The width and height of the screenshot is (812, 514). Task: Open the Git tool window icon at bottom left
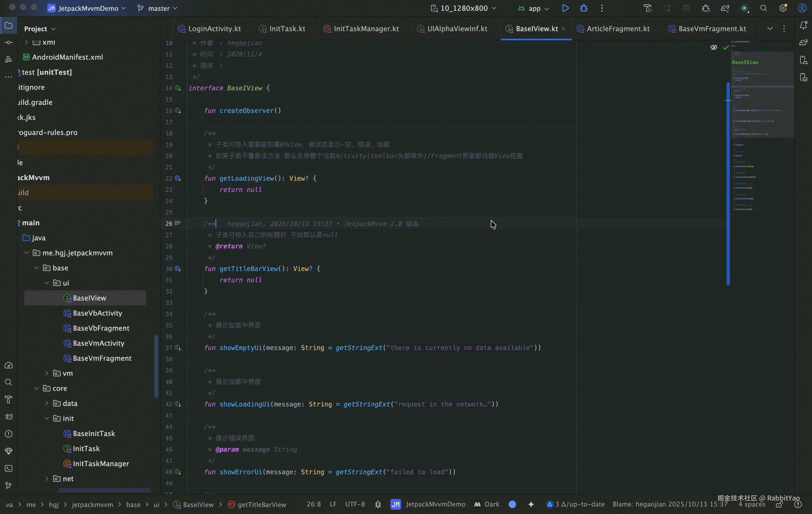point(8,486)
